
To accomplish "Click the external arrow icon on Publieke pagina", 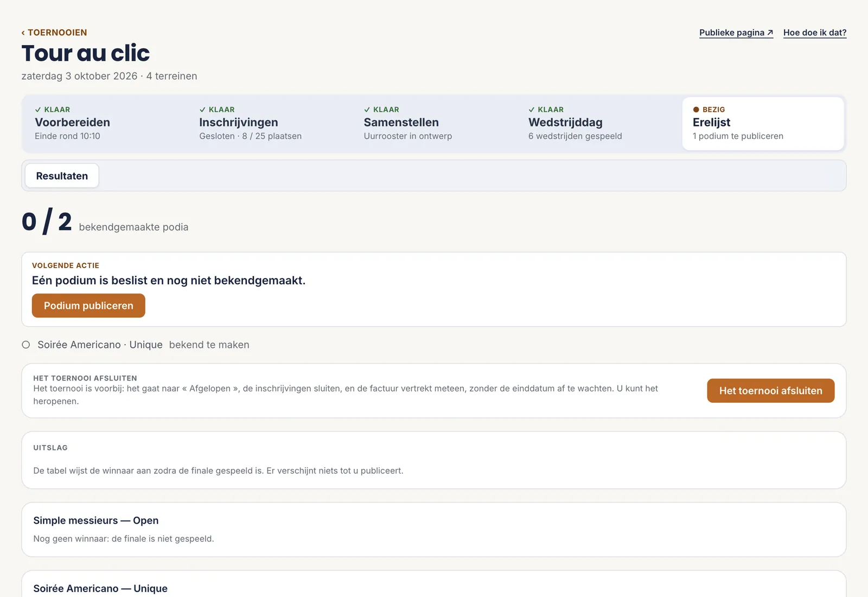I will coord(770,33).
